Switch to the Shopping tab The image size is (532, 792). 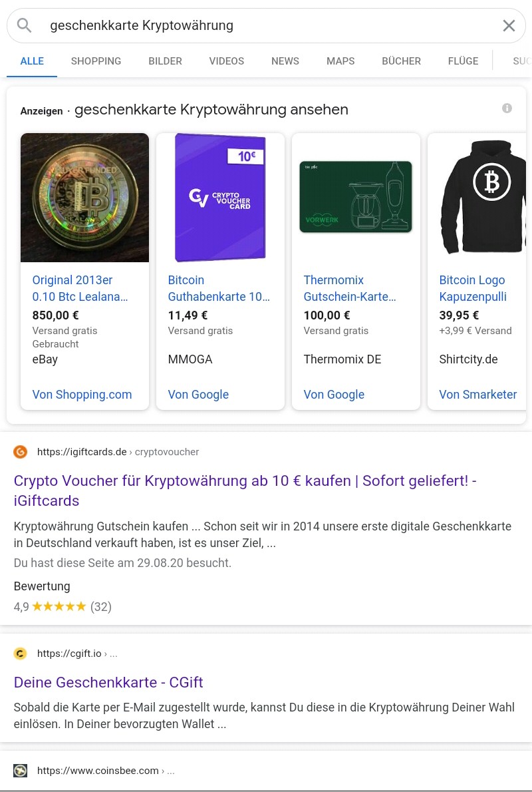coord(96,61)
